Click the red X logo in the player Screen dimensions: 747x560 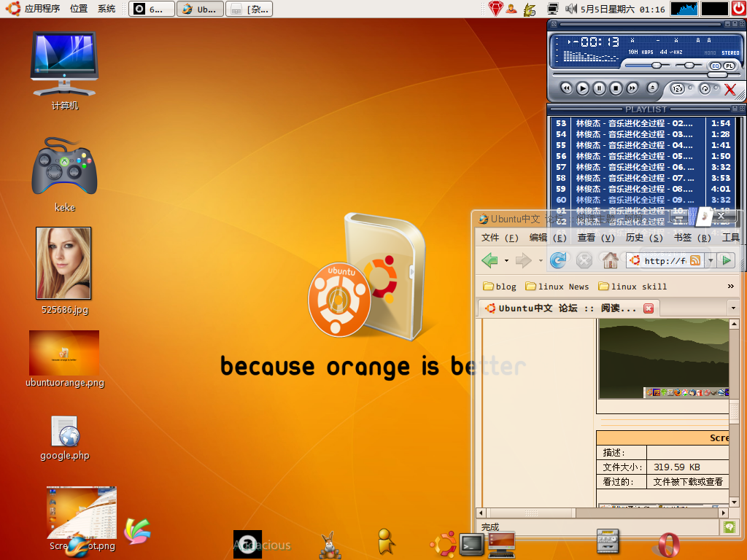click(x=729, y=89)
